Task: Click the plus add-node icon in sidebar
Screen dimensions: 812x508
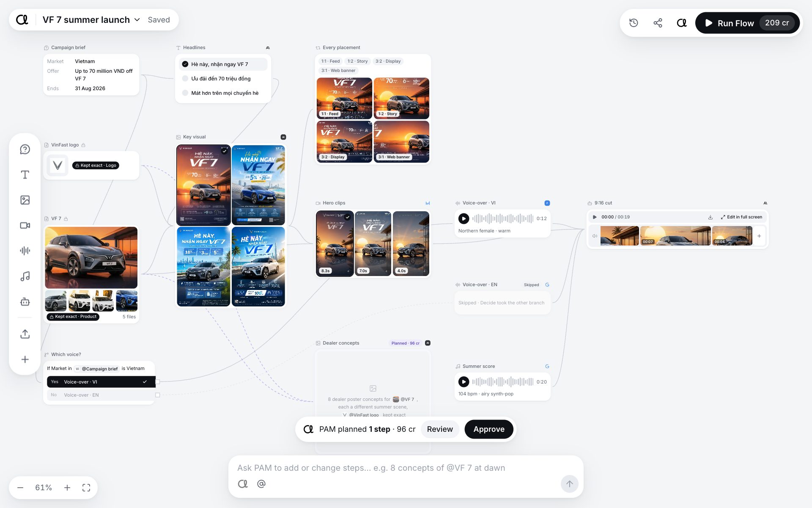Action: pos(25,359)
